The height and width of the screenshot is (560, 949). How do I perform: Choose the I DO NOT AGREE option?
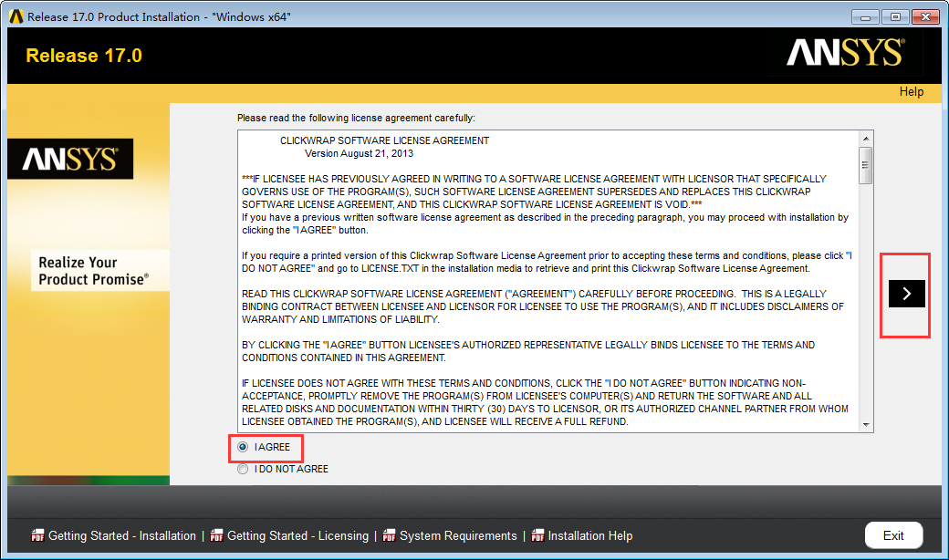point(243,469)
